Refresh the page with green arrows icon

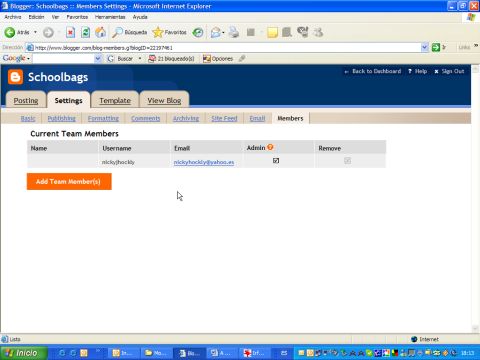point(86,32)
